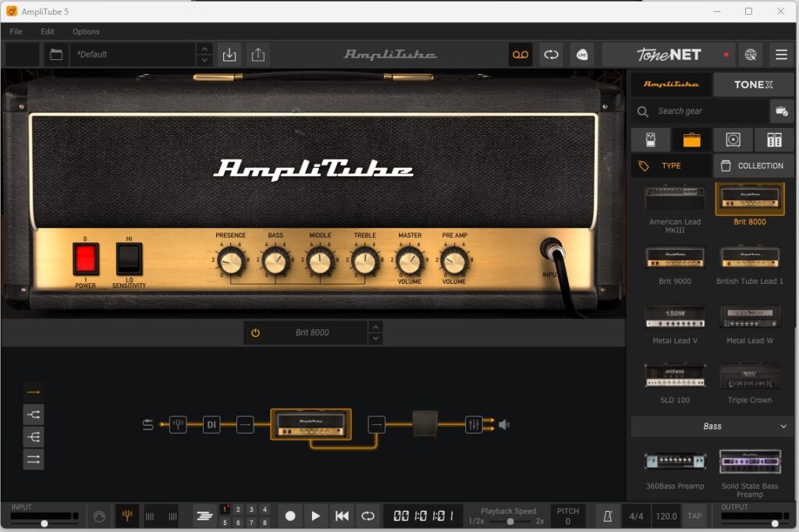Open the preset browser folder icon

(55, 55)
